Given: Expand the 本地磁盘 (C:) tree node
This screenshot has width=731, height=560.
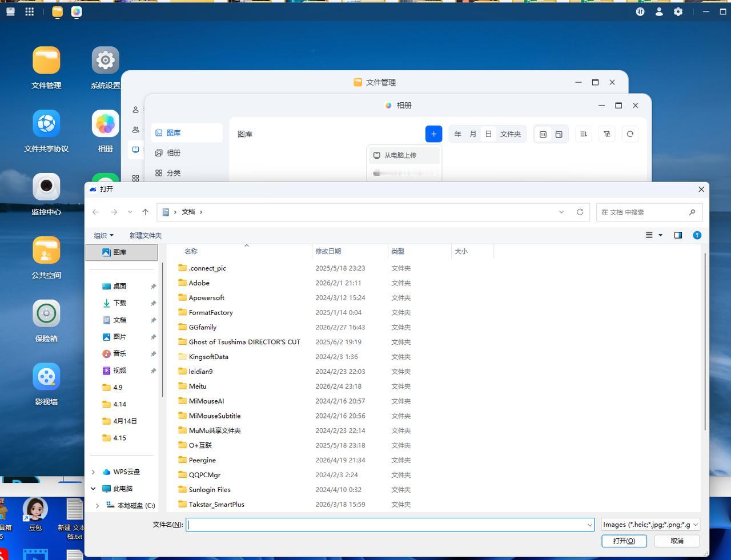Looking at the screenshot, I should [x=97, y=506].
